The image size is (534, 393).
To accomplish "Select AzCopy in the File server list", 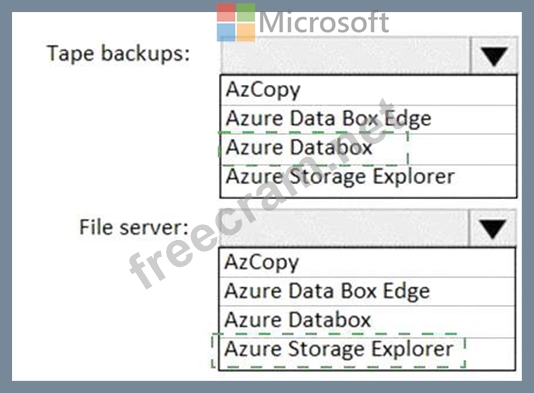I will pyautogui.click(x=367, y=263).
